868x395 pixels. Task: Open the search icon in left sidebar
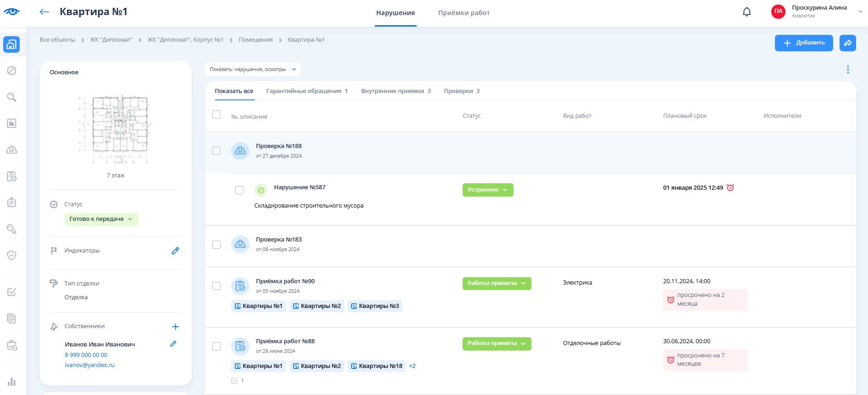(12, 97)
